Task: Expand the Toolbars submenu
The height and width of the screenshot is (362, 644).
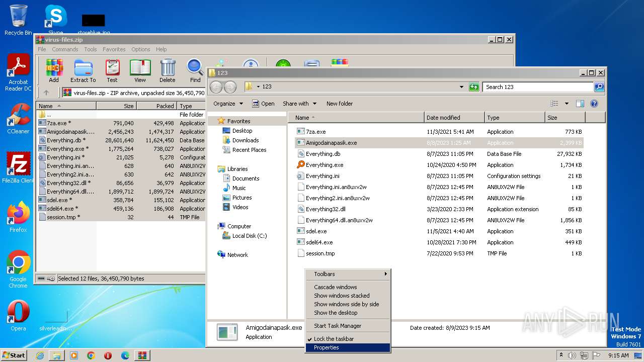Action: click(x=348, y=274)
